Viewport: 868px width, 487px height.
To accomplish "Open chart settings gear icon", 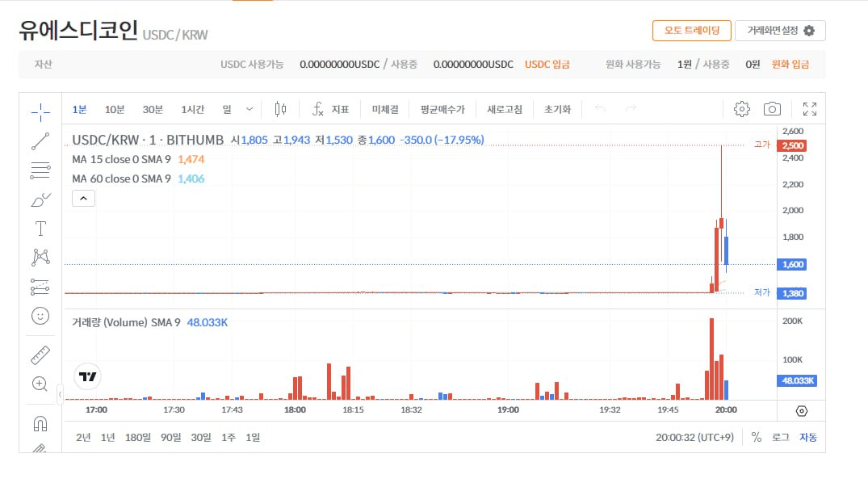I will [x=741, y=109].
